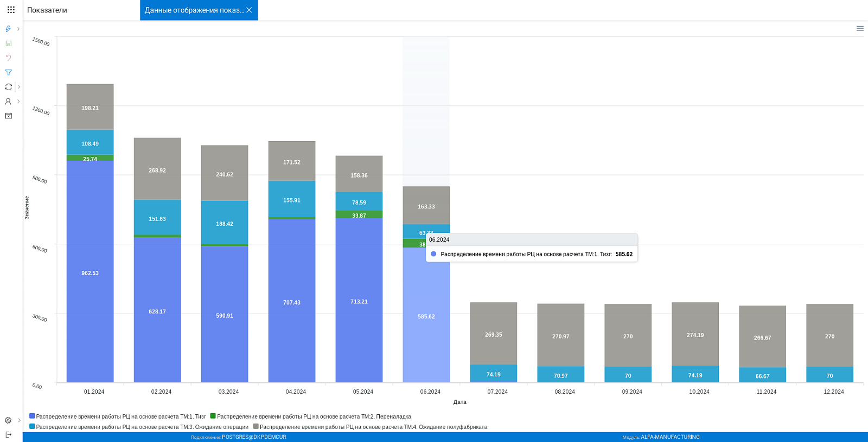Click the blue 713.21 bar for 05.2024
The image size is (868, 442).
[x=359, y=300]
